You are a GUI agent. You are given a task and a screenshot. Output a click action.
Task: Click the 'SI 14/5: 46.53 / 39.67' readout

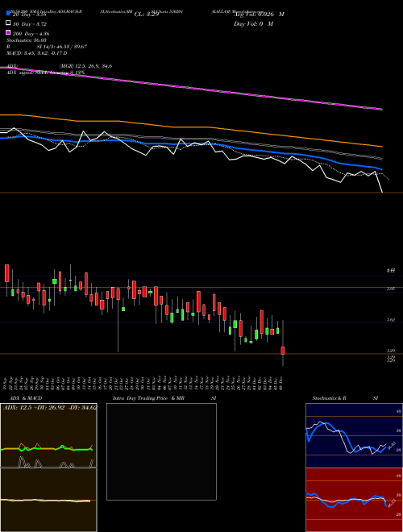pyautogui.click(x=62, y=47)
